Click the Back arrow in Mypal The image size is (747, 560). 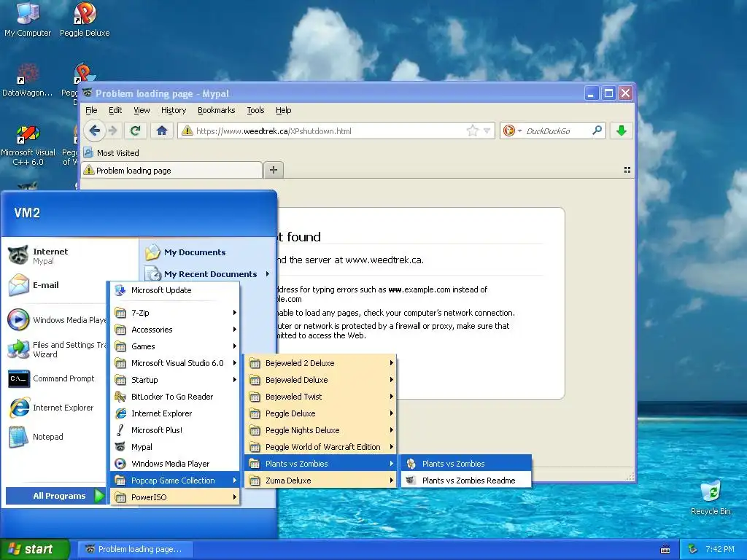[x=94, y=131]
